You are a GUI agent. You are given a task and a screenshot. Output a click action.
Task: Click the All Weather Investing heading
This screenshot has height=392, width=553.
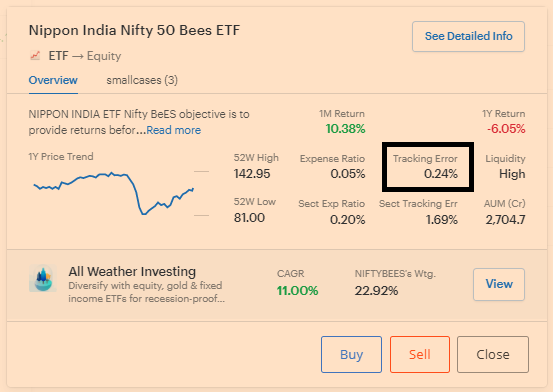[x=132, y=271]
